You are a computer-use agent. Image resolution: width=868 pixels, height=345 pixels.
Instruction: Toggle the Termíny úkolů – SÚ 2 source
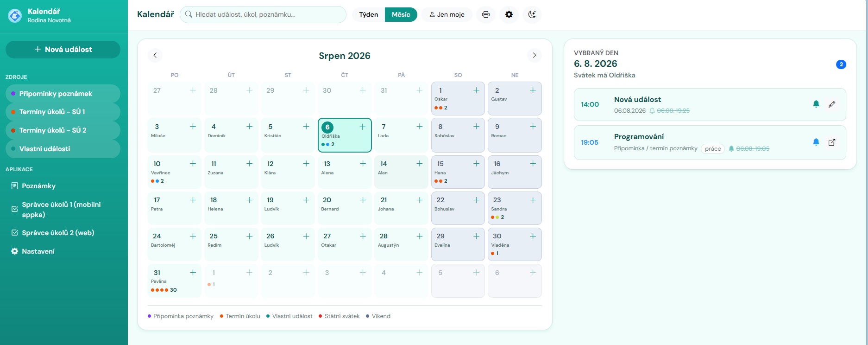(x=63, y=130)
